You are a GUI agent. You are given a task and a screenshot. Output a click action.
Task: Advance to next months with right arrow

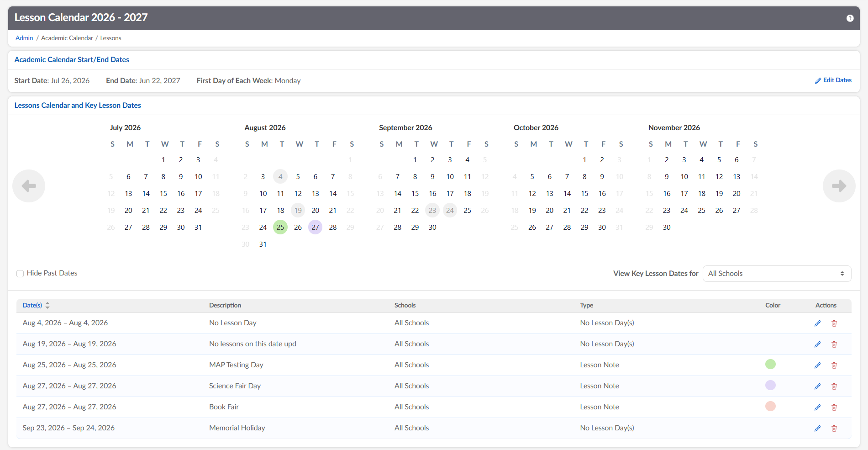(x=839, y=186)
